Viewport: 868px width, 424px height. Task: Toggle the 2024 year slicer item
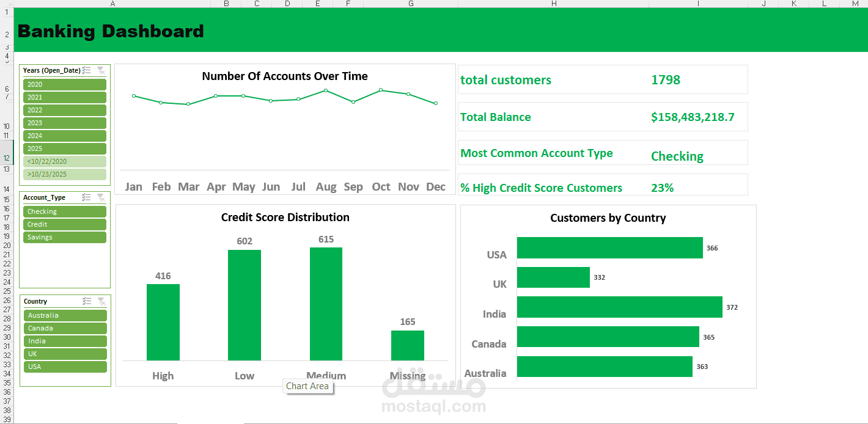coord(65,136)
